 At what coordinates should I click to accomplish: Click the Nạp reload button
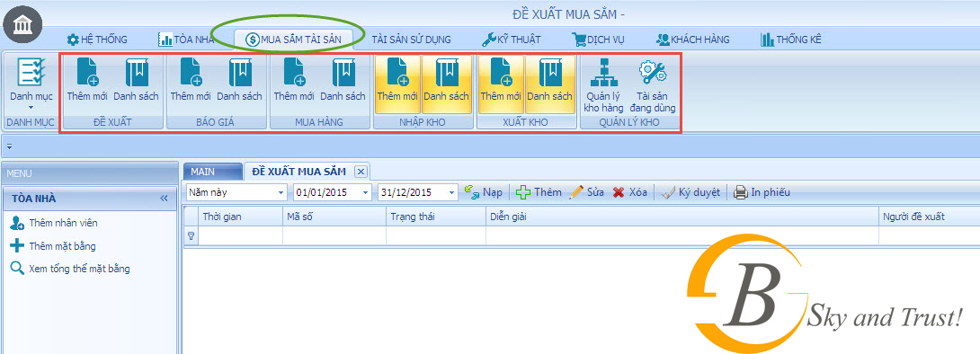pyautogui.click(x=484, y=192)
